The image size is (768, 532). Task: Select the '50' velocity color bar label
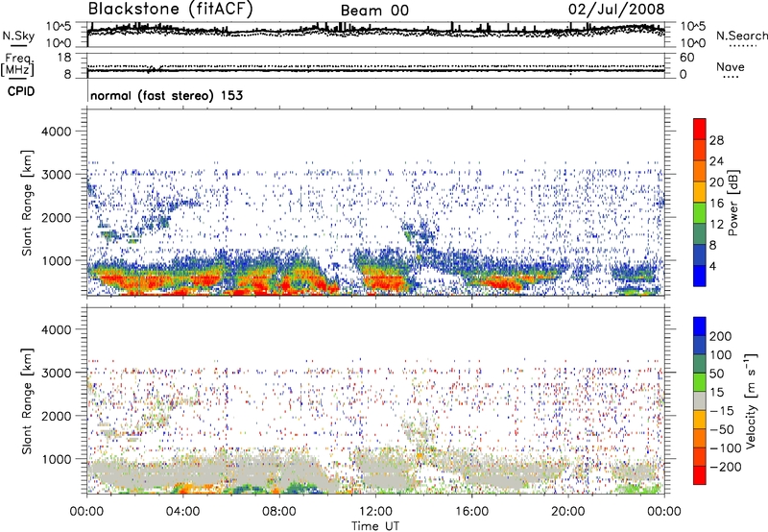[x=716, y=374]
